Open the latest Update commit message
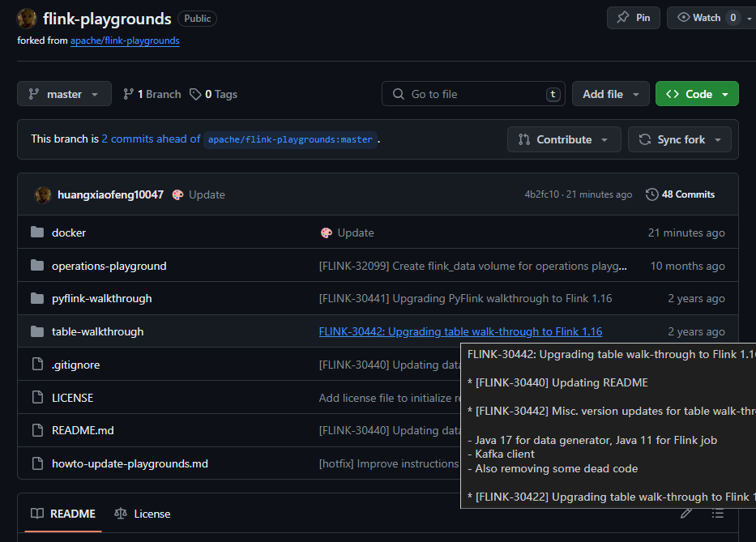Viewport: 756px width, 542px height. pos(207,194)
